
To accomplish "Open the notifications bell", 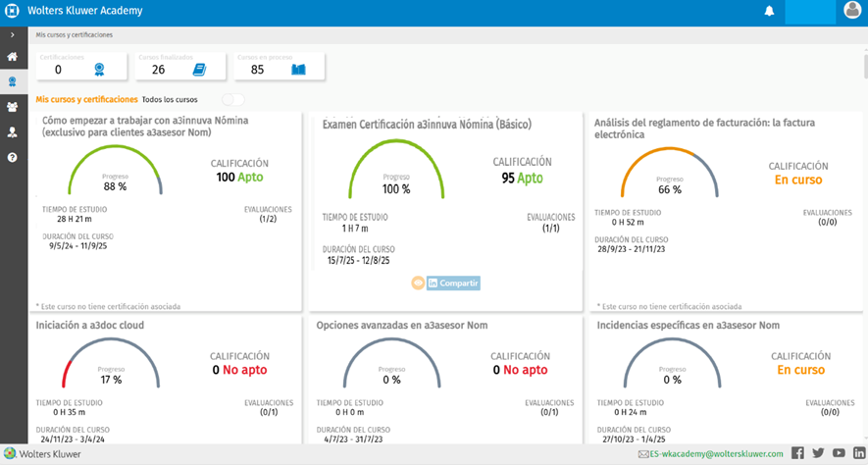I will tap(770, 11).
